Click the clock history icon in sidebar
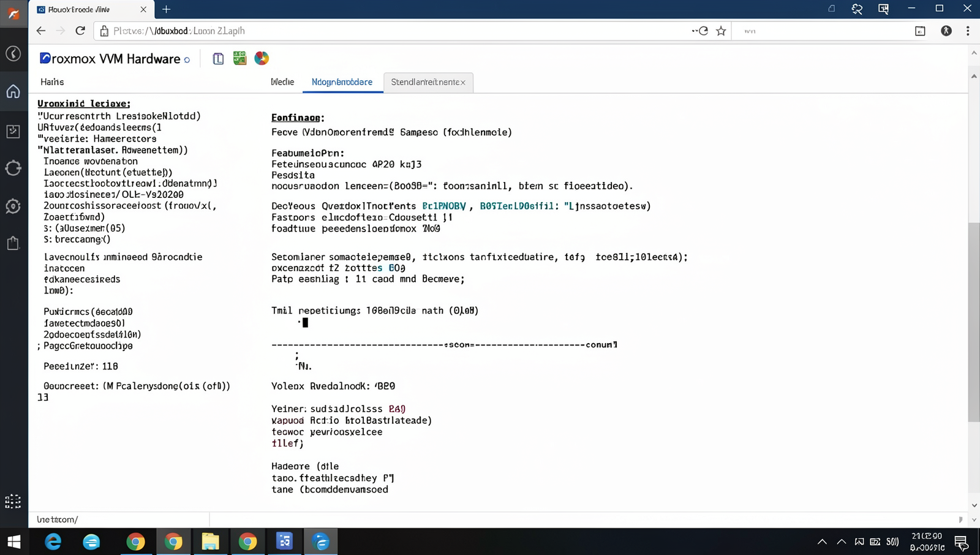 coord(13,54)
